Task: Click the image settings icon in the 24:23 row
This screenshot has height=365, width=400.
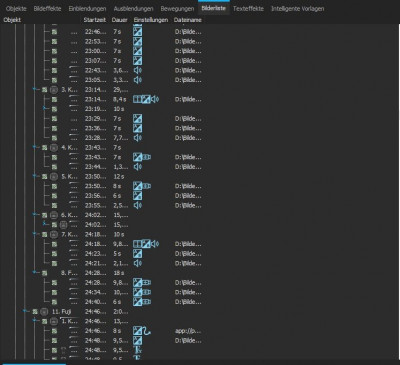Action: 137,254
